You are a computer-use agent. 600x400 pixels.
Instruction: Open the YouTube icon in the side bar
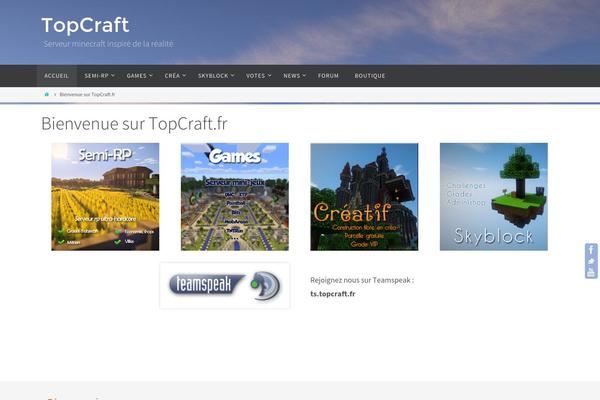[591, 272]
